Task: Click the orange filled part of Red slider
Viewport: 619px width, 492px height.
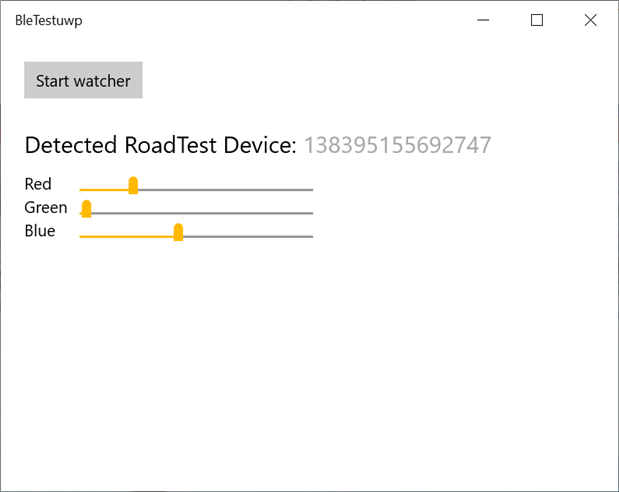Action: coord(103,189)
